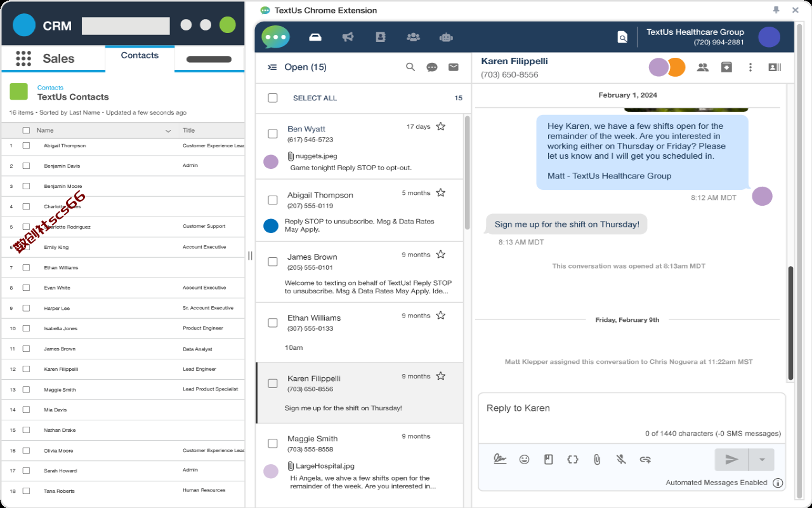This screenshot has height=508, width=812.
Task: Star the James Brown conversation
Action: [441, 254]
